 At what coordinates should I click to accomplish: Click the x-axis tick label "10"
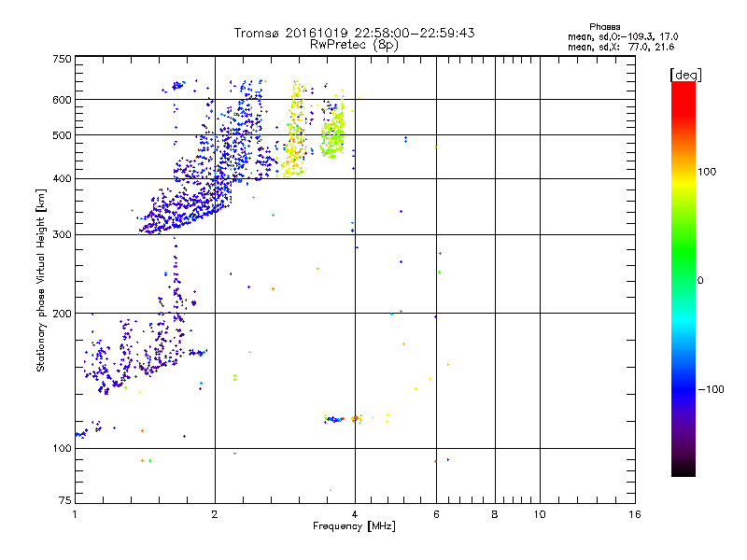[540, 514]
